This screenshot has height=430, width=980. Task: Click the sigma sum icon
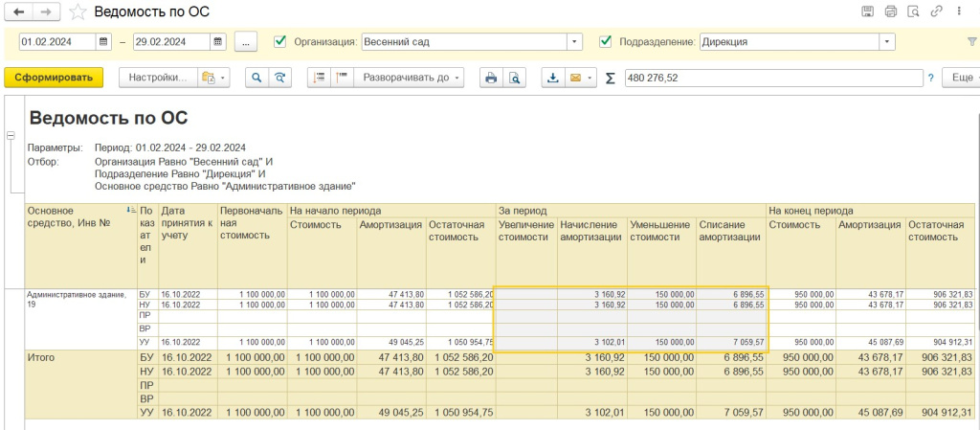pos(610,79)
